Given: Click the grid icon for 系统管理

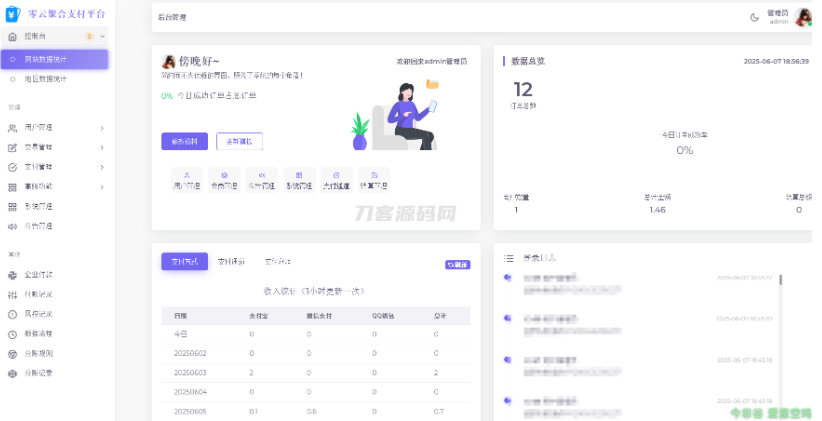Looking at the screenshot, I should pos(13,207).
